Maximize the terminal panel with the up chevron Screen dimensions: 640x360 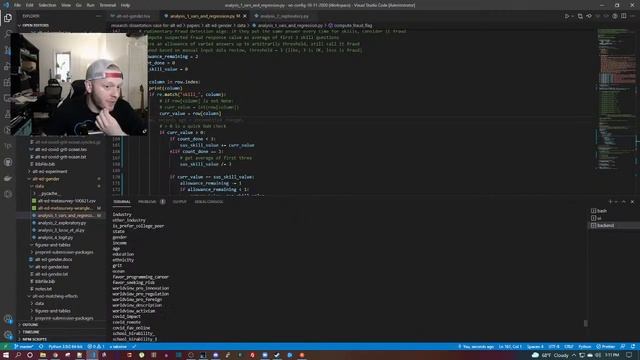[x=624, y=202]
